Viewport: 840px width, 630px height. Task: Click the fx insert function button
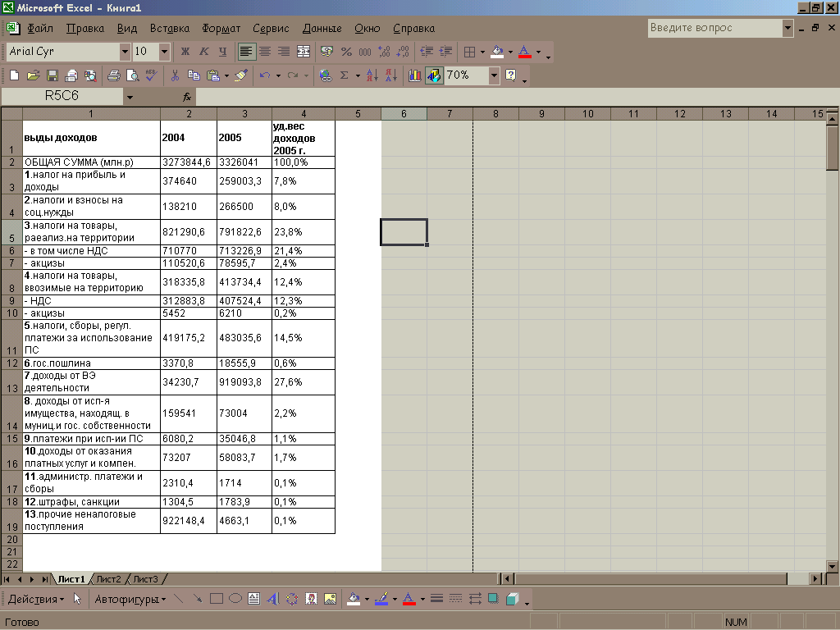coord(187,97)
